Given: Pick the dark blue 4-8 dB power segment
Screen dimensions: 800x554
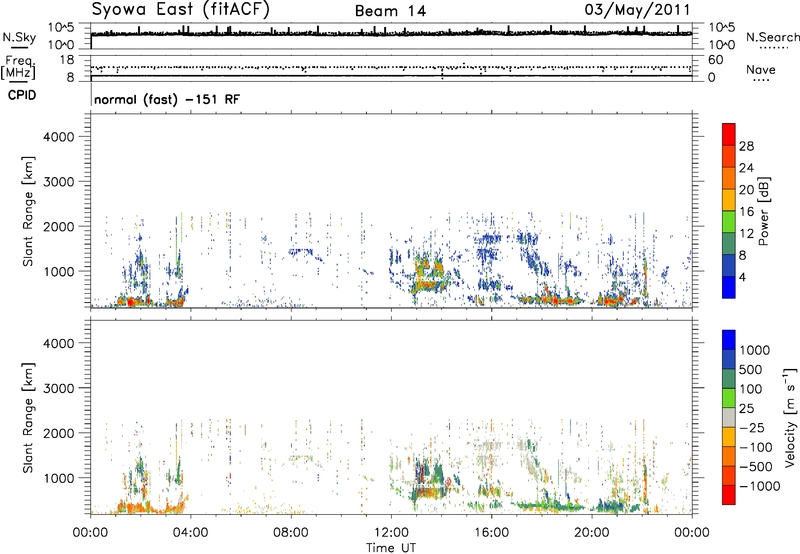Looking at the screenshot, I should click(729, 266).
